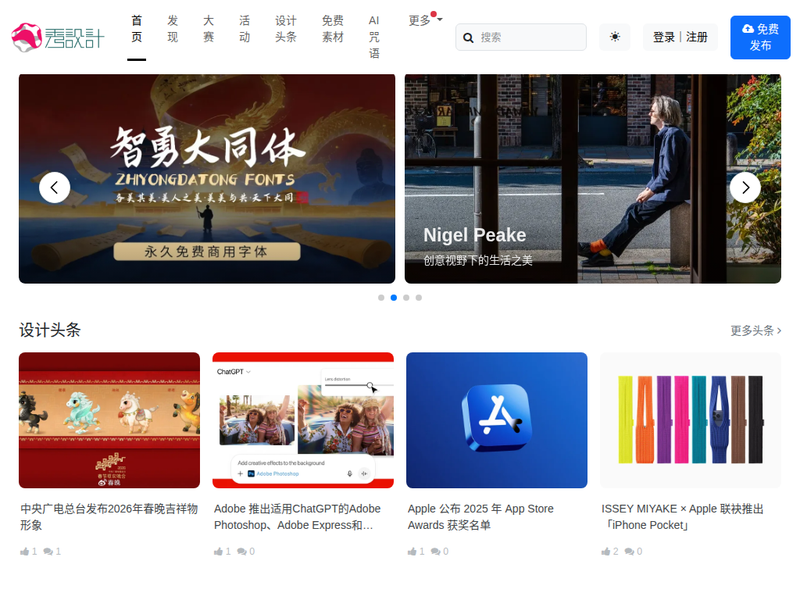The height and width of the screenshot is (600, 800).
Task: Click comment icon under Adobe ChatGPT article
Action: [x=243, y=551]
